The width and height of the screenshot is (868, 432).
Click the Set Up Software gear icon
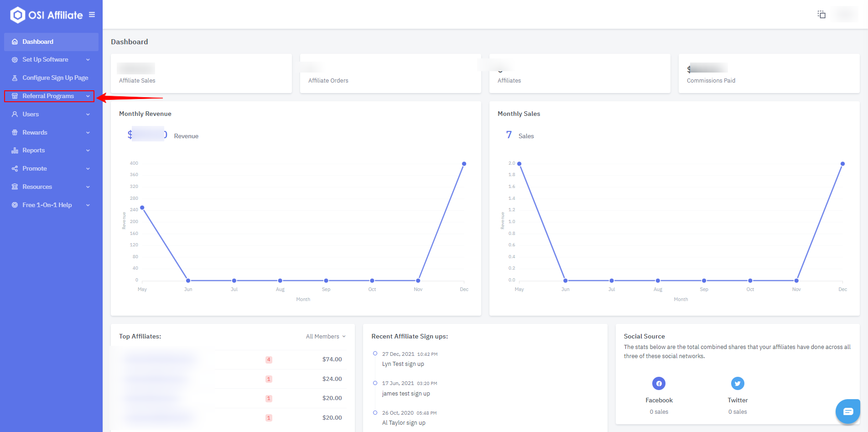(15, 60)
